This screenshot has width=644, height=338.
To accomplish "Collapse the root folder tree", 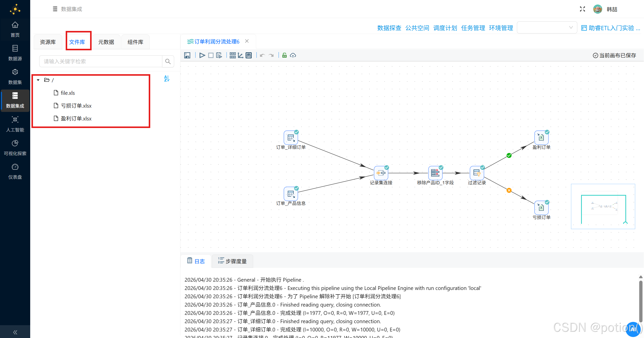I will [x=38, y=80].
